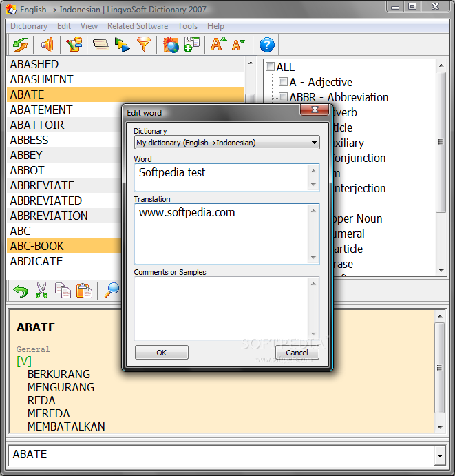Click the copy documents icon
The width and height of the screenshot is (455, 476).
(x=63, y=291)
